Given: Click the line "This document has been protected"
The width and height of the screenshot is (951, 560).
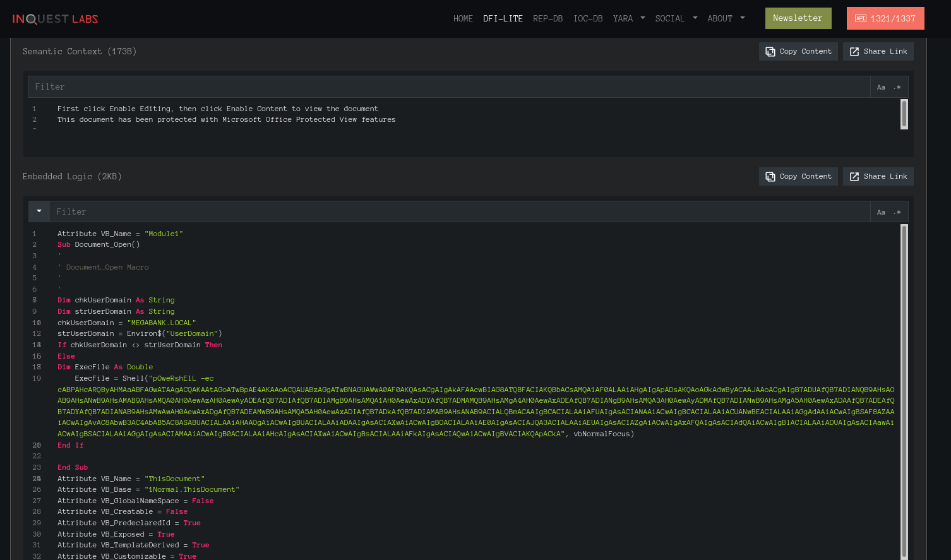Looking at the screenshot, I should pos(227,119).
